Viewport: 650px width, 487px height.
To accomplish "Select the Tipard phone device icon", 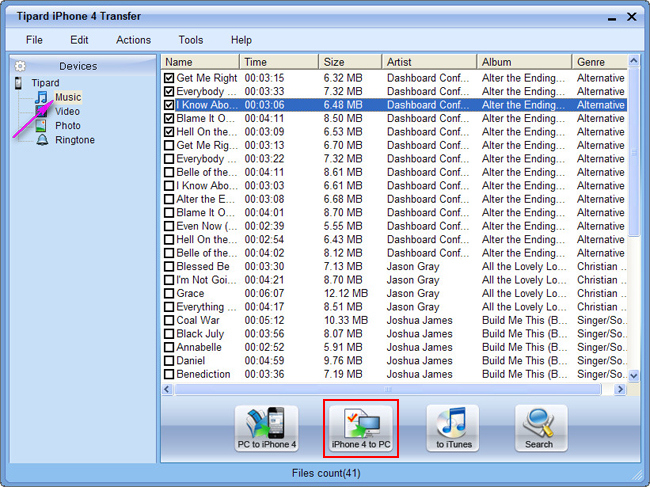I will (x=18, y=83).
